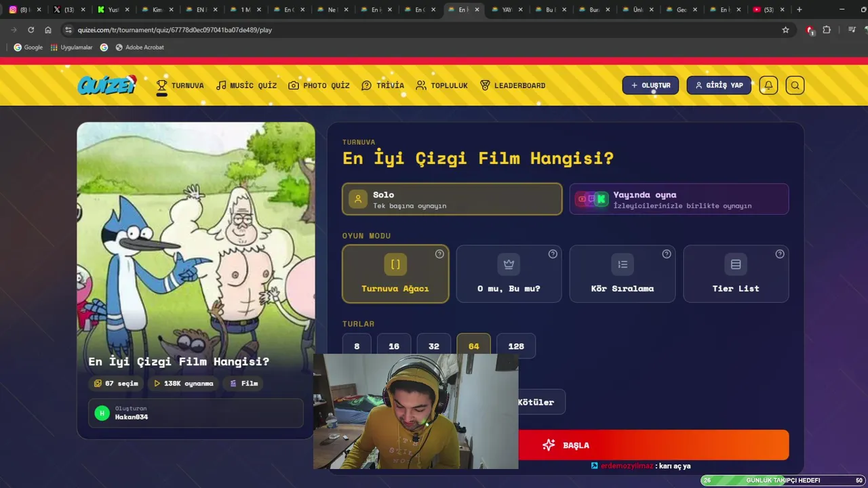Click the Oluştur button
The image size is (868, 488).
650,85
